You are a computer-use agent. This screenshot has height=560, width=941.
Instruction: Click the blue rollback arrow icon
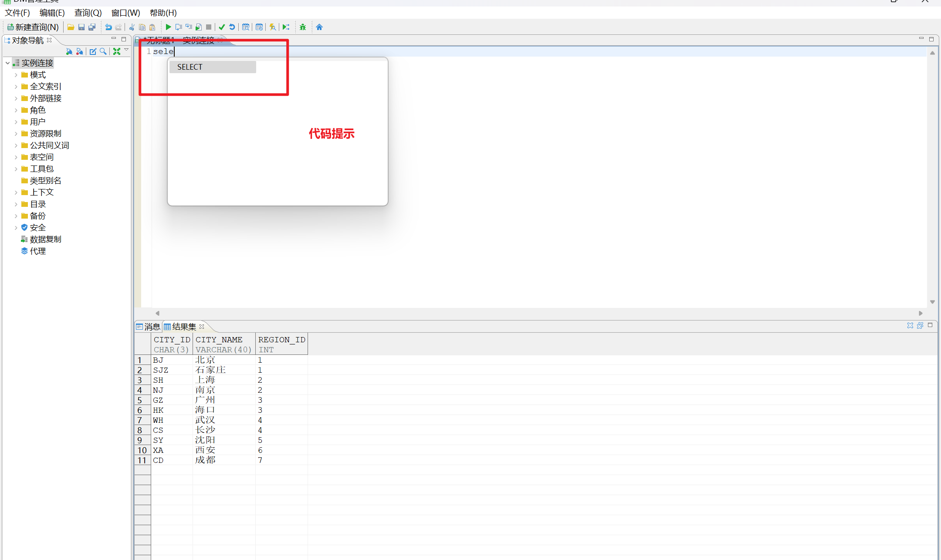[232, 27]
